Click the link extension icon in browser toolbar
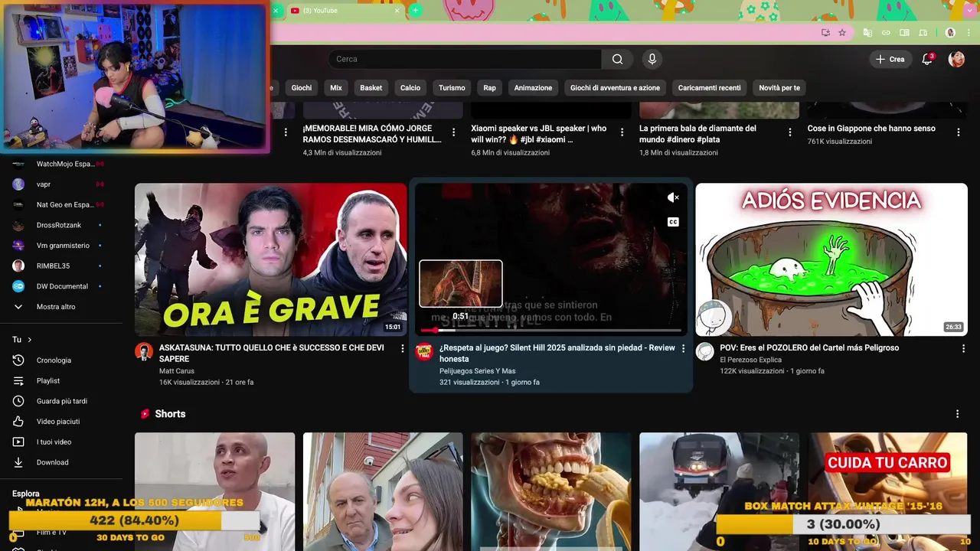The image size is (980, 551). click(x=886, y=33)
